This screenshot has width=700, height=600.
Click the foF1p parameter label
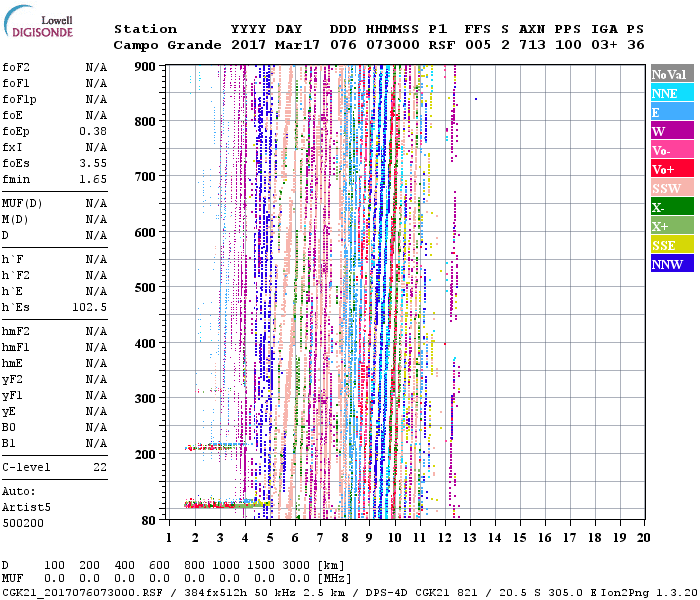pyautogui.click(x=19, y=99)
